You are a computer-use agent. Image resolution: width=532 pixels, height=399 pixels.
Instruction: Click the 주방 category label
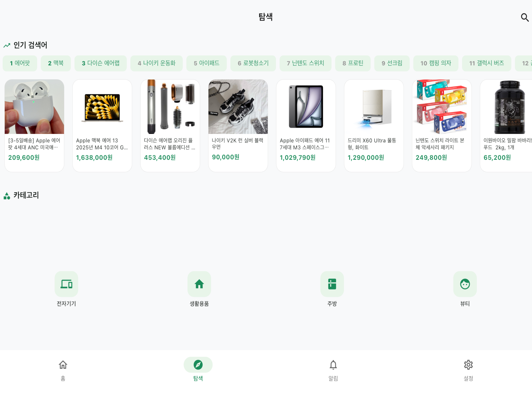point(332,304)
